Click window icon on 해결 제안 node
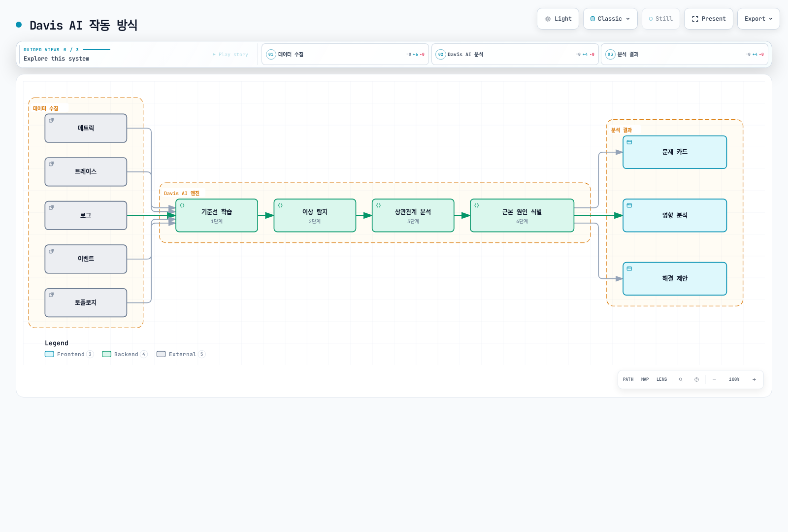 [629, 268]
